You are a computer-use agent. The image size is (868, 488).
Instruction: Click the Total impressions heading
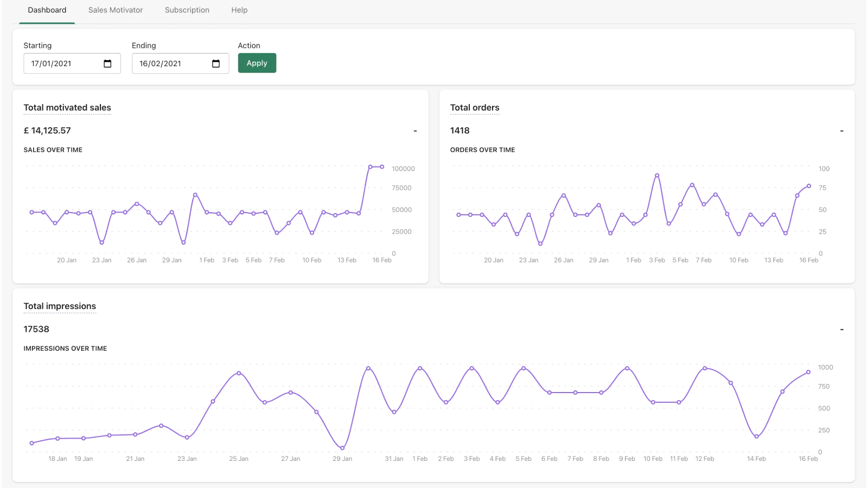pos(60,306)
